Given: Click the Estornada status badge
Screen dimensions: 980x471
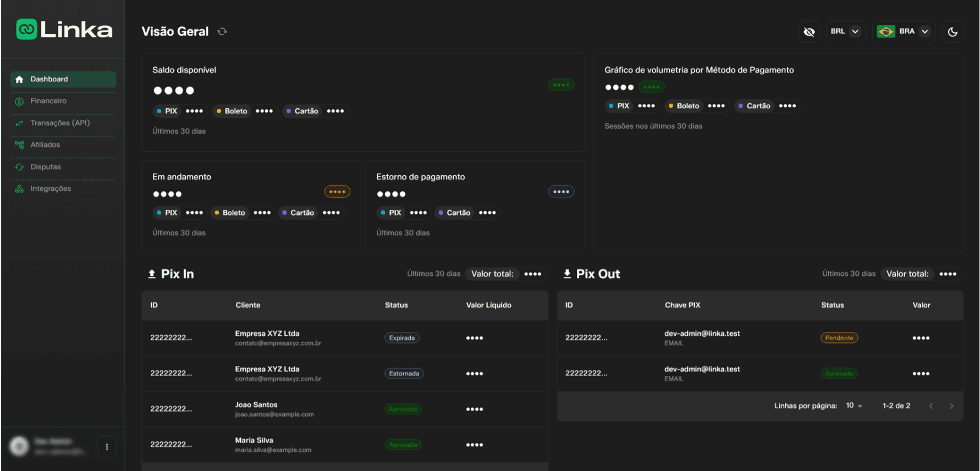Looking at the screenshot, I should pos(404,374).
